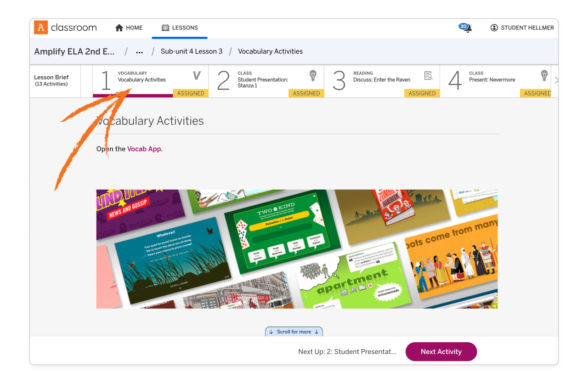This screenshot has width=588, height=384.
Task: Click the purple progress bar under Vocabulary Activities
Action: tap(133, 96)
